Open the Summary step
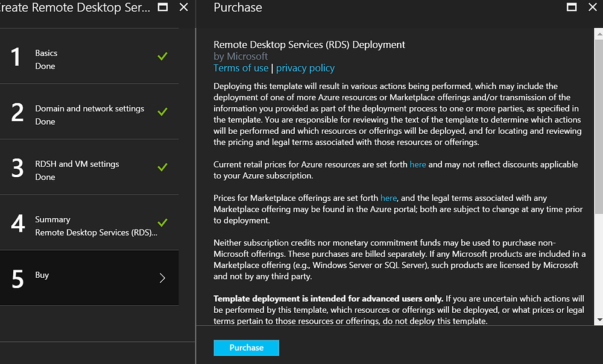 [x=89, y=222]
